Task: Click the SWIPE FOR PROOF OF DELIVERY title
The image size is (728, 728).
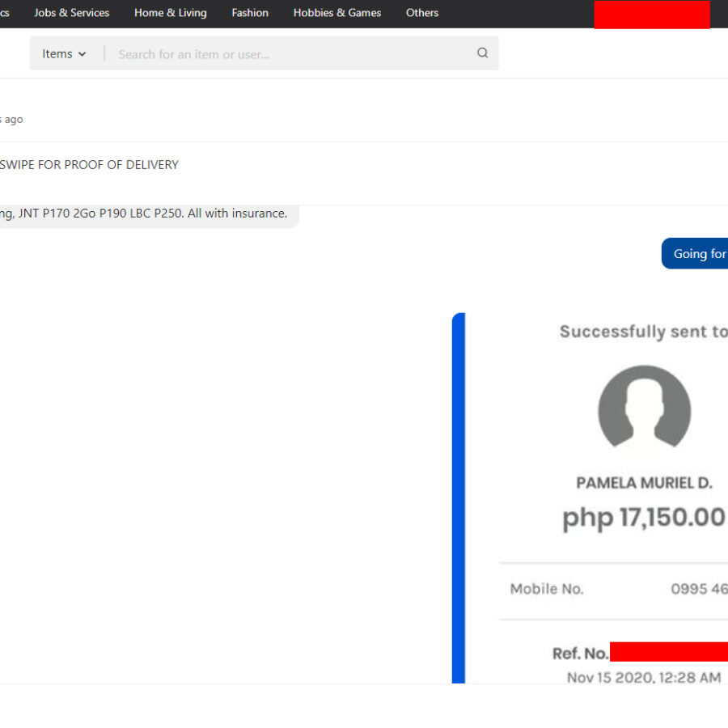Action: pos(89,165)
